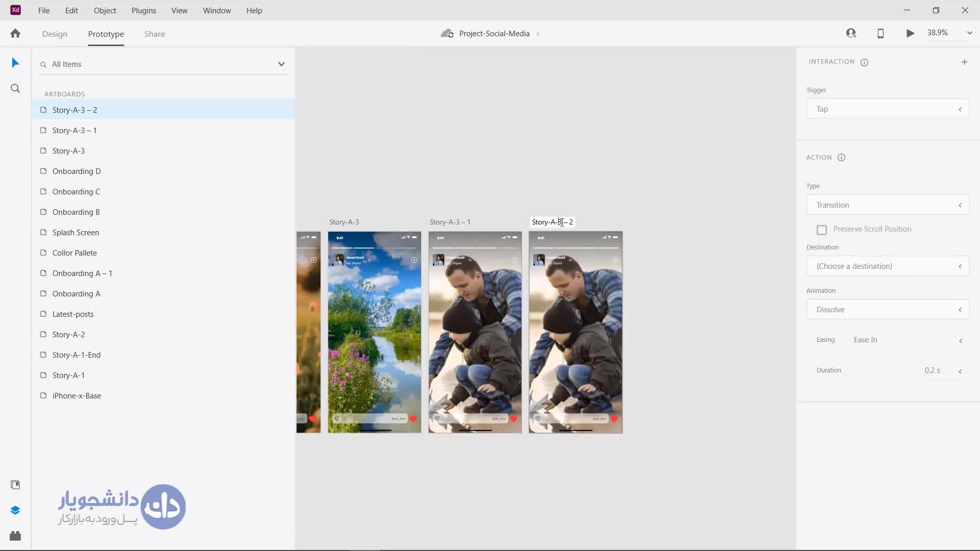Click the Home icon in the header
The image size is (980, 551).
[x=15, y=34]
